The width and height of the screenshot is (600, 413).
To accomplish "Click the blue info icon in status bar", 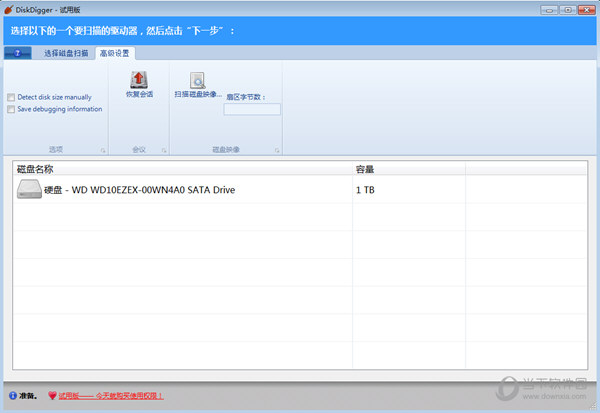I will point(13,396).
